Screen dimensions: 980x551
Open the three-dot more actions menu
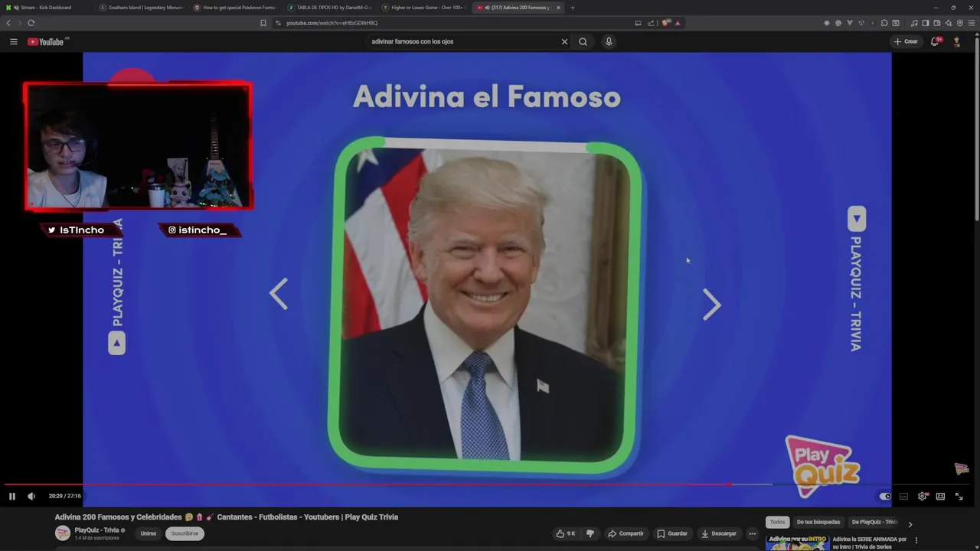753,533
